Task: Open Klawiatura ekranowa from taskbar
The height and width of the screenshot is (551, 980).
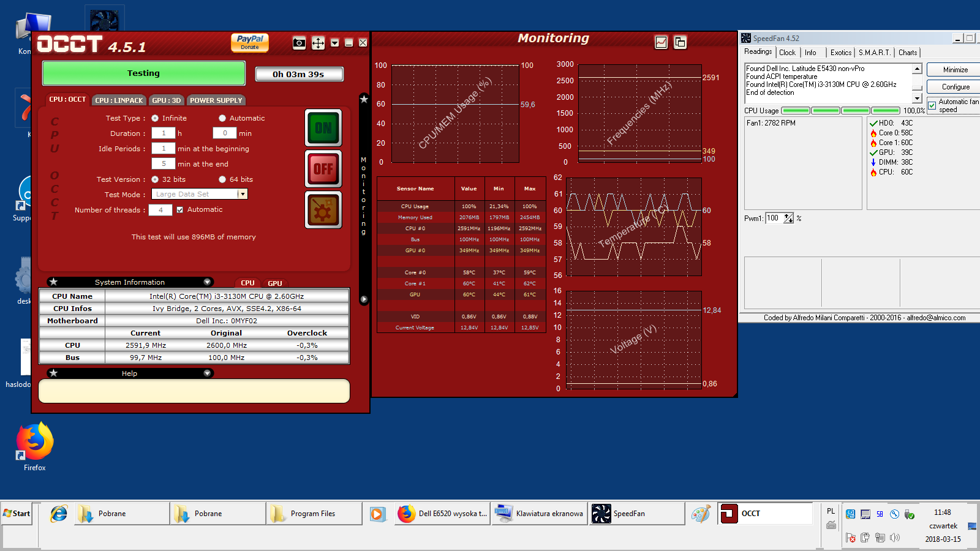Action: tap(540, 514)
